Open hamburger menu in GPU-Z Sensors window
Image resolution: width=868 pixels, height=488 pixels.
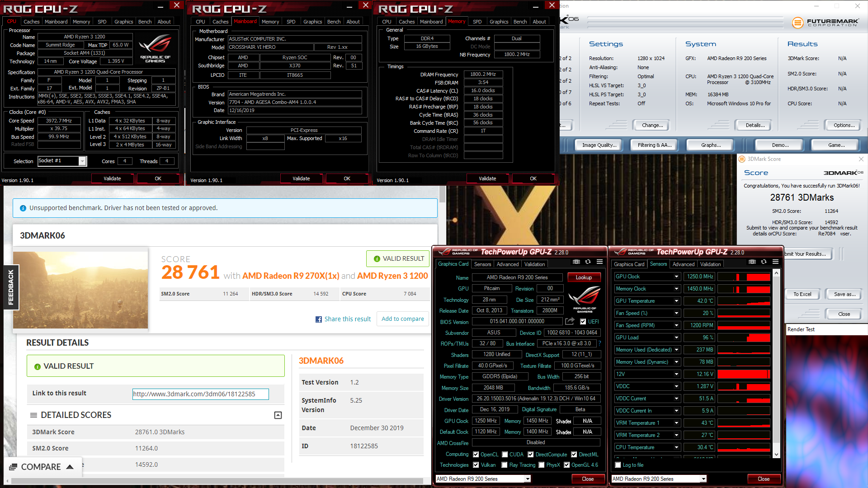(x=775, y=262)
